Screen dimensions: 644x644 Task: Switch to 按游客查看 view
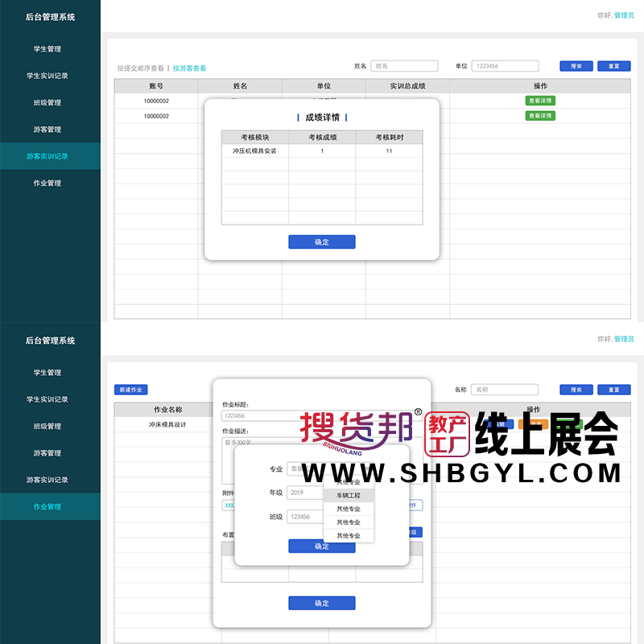[x=189, y=68]
